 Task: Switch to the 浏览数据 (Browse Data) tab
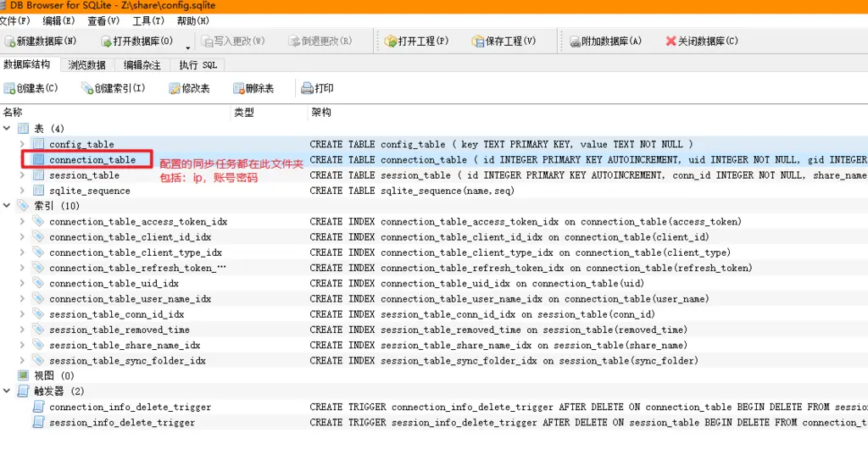[87, 65]
